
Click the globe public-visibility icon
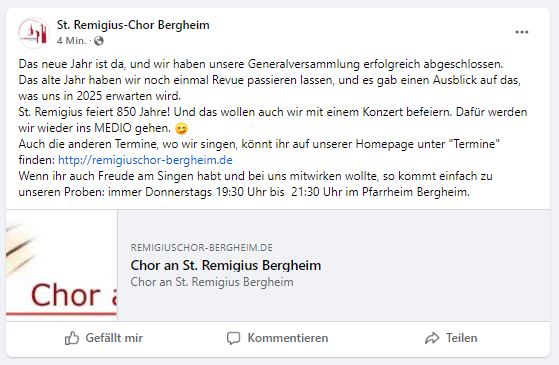99,41
